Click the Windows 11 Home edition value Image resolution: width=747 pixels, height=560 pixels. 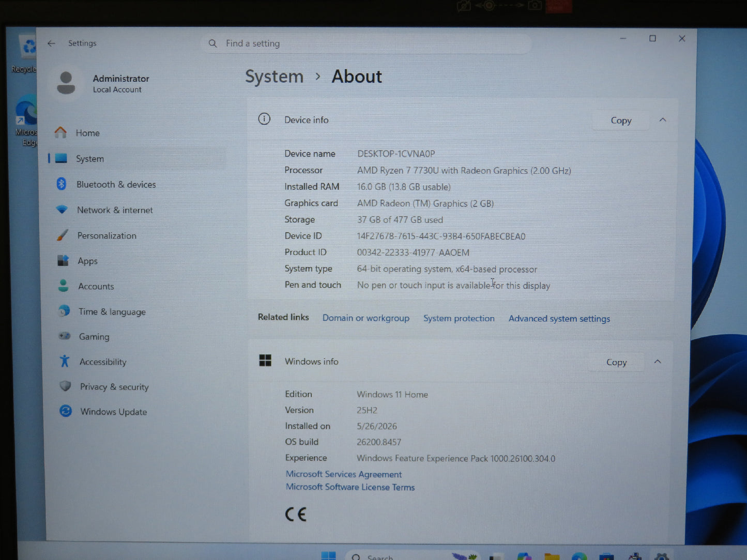(x=392, y=395)
